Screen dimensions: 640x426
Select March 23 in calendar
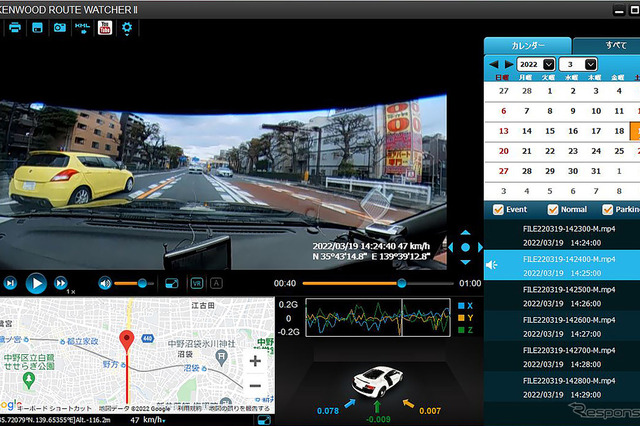[x=573, y=151]
